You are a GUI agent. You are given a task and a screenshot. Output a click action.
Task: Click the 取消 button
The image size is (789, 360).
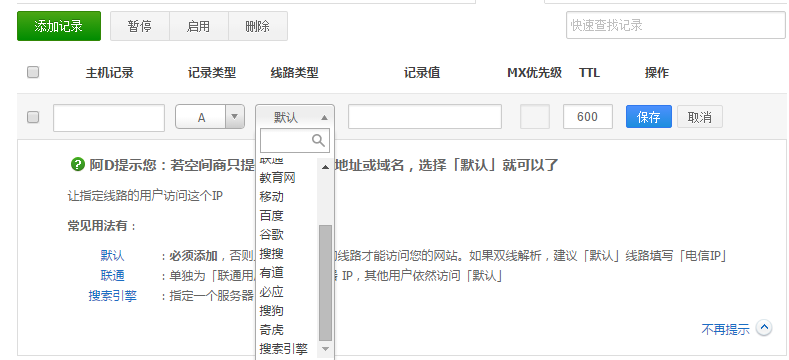[700, 117]
